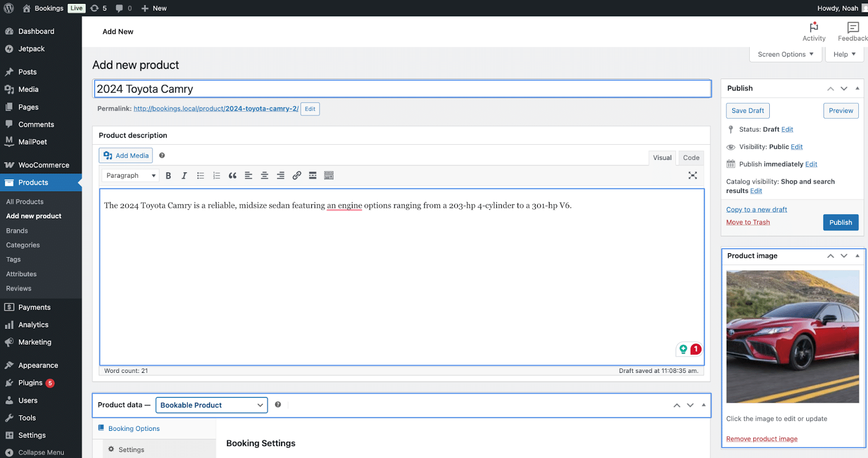Screen dimensions: 868x458
Task: Open the Feedback panel
Action: pos(852,31)
